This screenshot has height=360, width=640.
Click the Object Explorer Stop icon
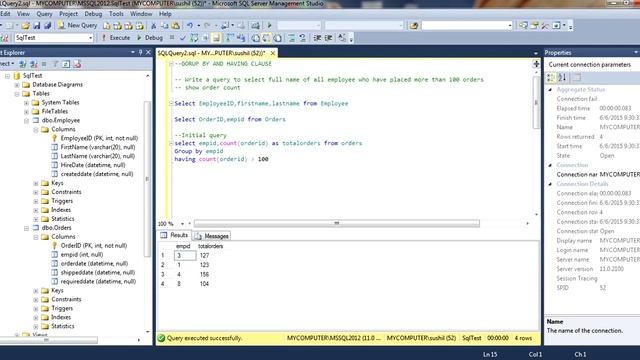(x=44, y=64)
